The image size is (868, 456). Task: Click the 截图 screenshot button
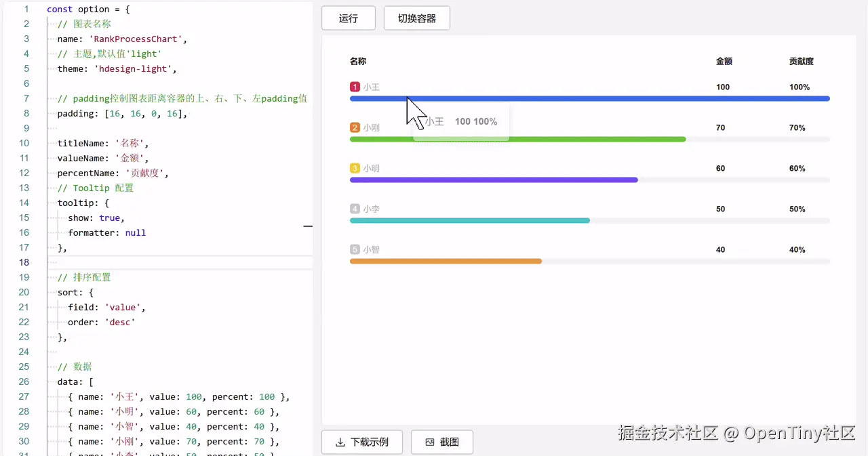[x=441, y=442]
